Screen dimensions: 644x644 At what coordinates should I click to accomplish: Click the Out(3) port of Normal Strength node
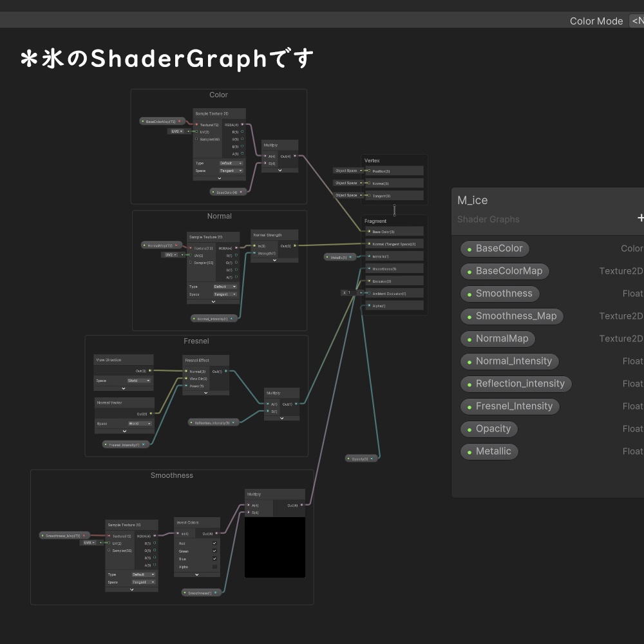pyautogui.click(x=295, y=245)
